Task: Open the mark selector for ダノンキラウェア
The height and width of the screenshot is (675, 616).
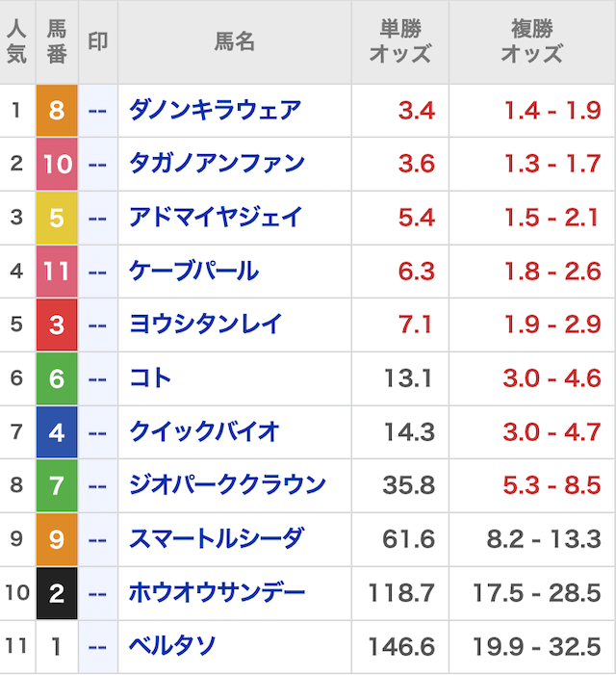Action: tap(97, 110)
